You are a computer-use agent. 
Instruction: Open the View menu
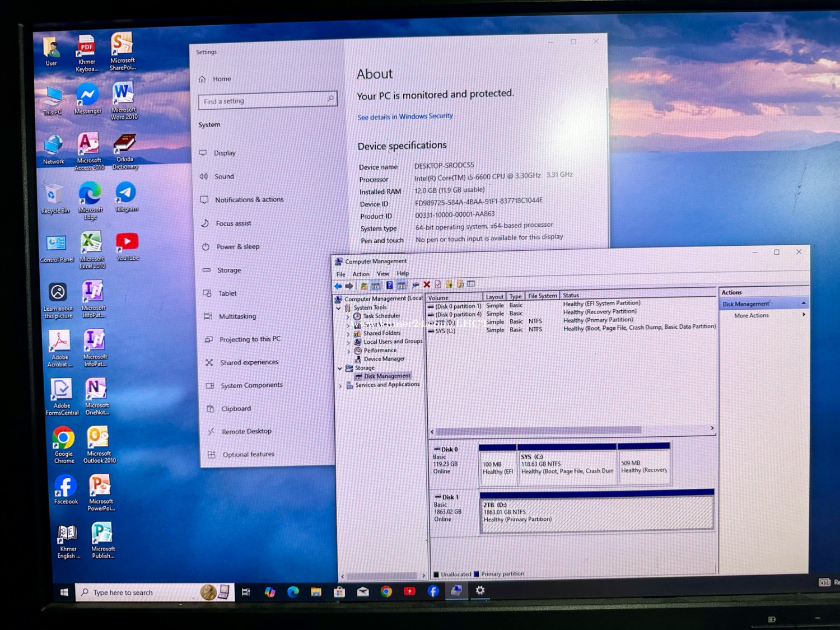pyautogui.click(x=383, y=274)
